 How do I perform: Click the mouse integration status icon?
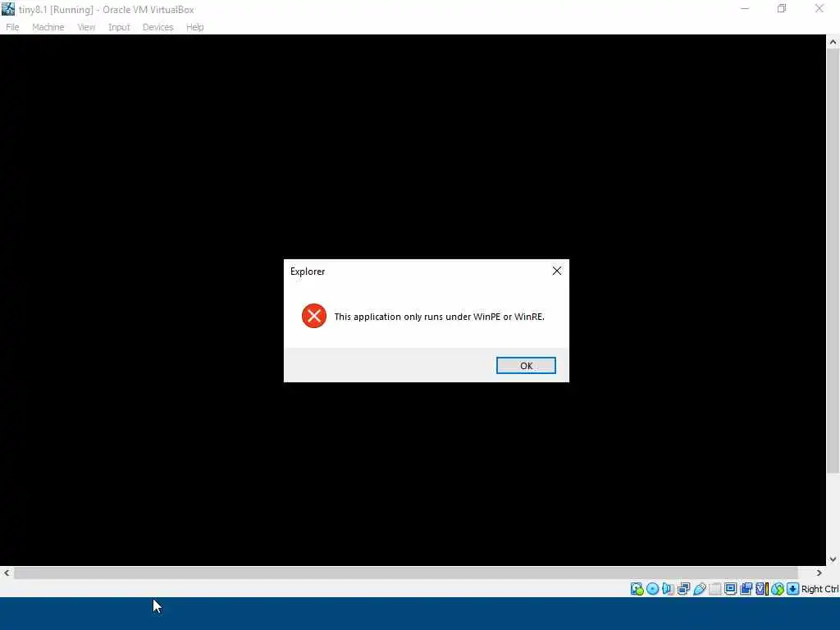tap(778, 589)
